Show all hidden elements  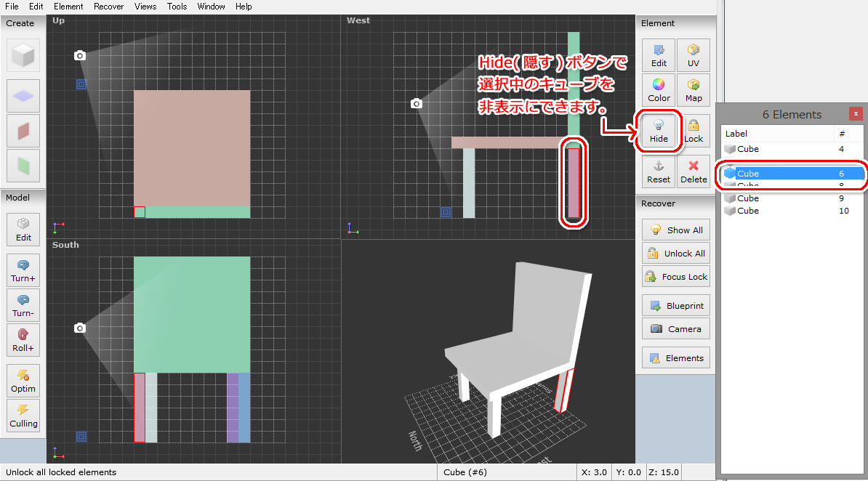(x=676, y=230)
